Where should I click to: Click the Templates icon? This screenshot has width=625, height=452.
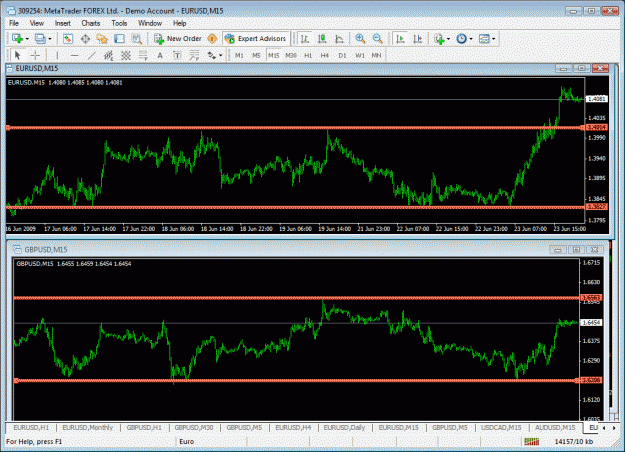click(x=484, y=39)
